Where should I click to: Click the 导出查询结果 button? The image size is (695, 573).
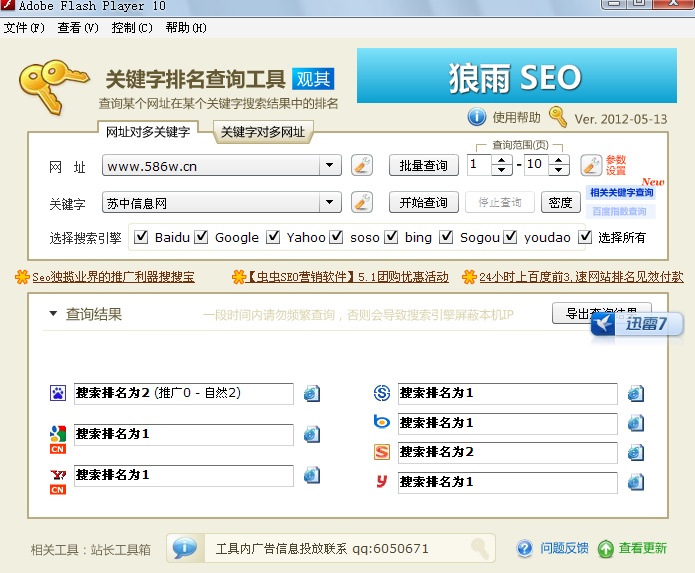tap(601, 313)
